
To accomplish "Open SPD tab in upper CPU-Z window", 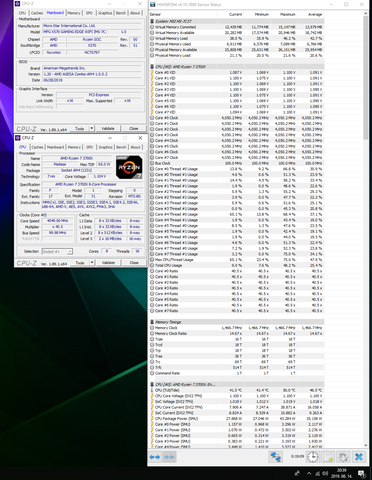I will [89, 13].
